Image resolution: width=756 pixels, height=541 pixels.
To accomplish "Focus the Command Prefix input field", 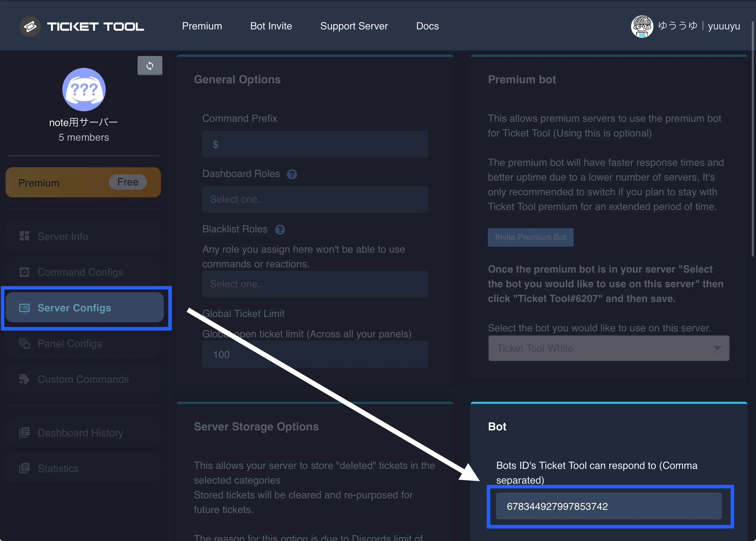I will (x=315, y=144).
